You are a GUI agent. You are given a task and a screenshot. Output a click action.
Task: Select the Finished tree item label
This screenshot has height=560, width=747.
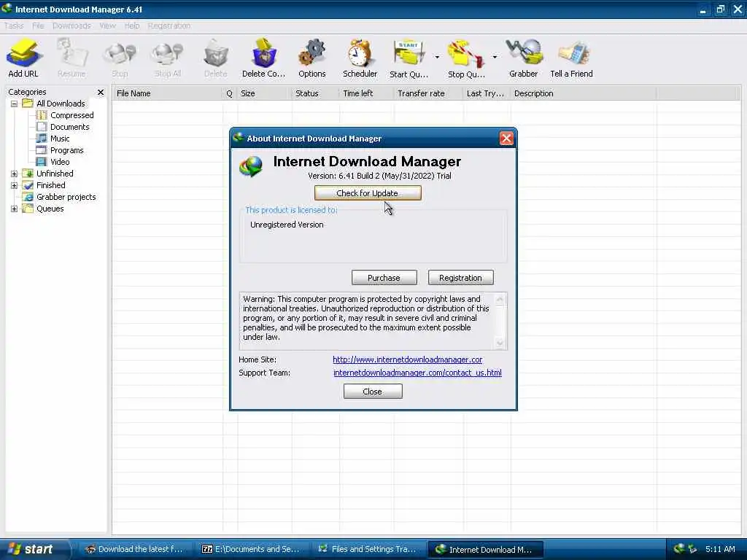click(x=51, y=185)
